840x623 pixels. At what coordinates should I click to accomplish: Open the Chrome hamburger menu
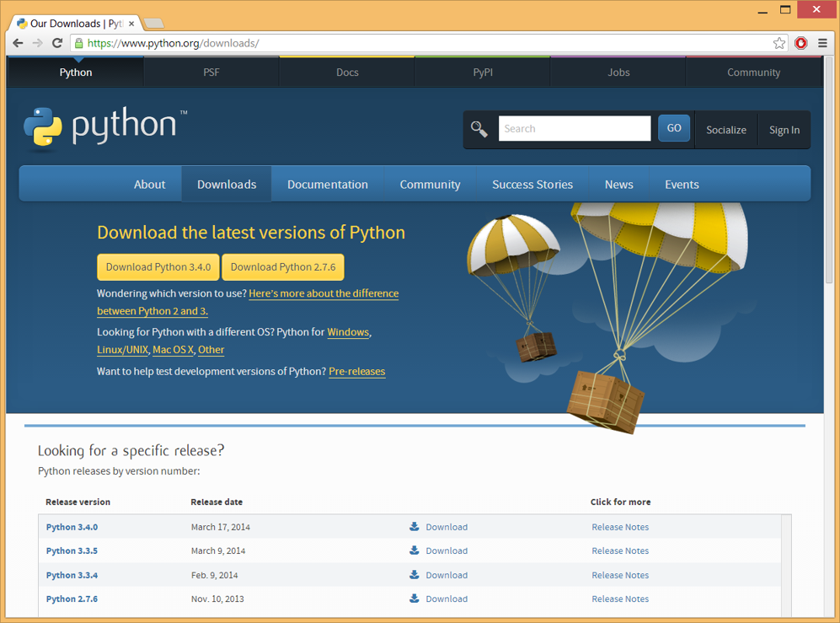point(823,44)
